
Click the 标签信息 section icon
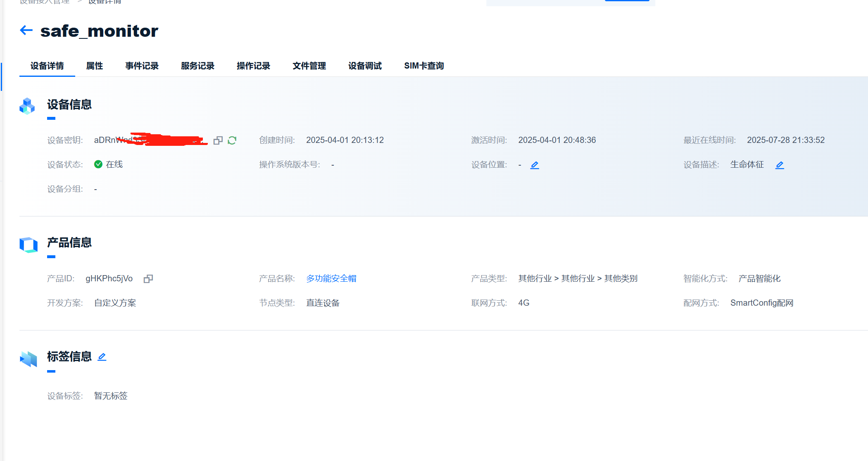click(x=28, y=359)
